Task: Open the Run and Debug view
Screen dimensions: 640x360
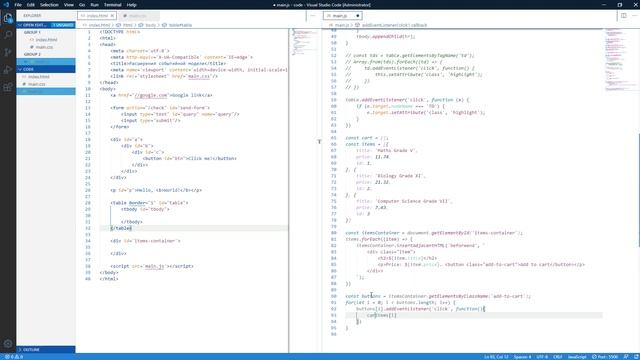Action: click(x=8, y=70)
